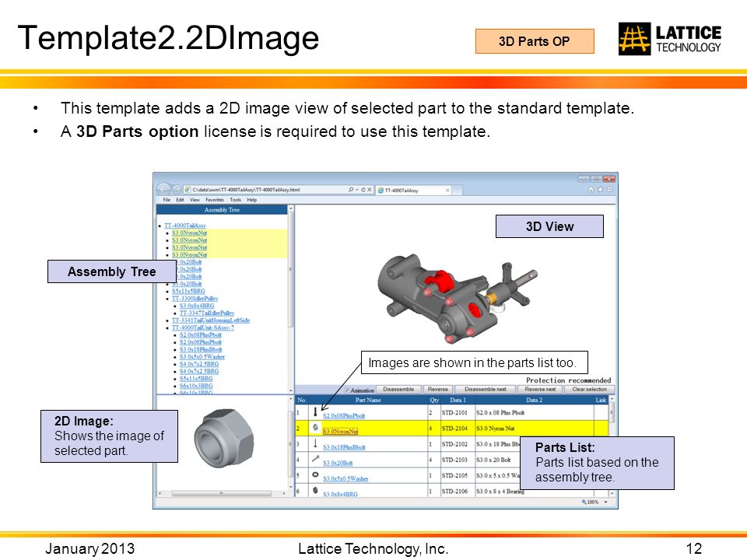Click the browser Home icon

pyautogui.click(x=591, y=190)
